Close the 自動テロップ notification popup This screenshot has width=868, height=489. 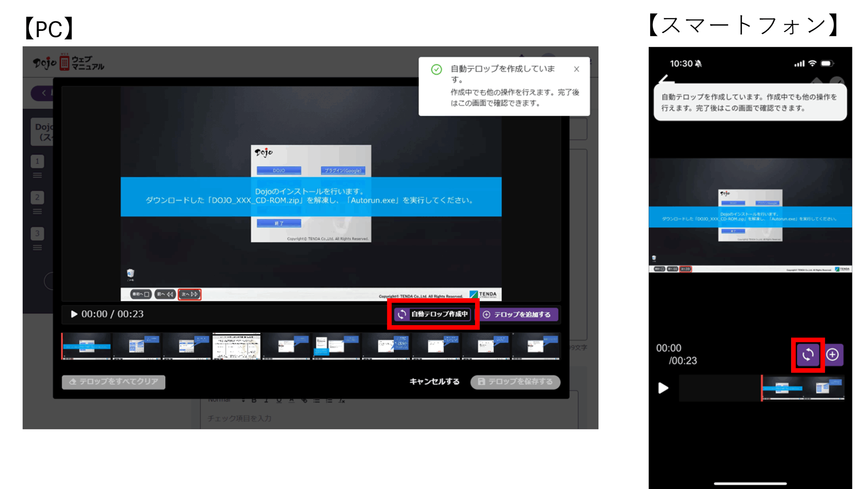tap(576, 69)
